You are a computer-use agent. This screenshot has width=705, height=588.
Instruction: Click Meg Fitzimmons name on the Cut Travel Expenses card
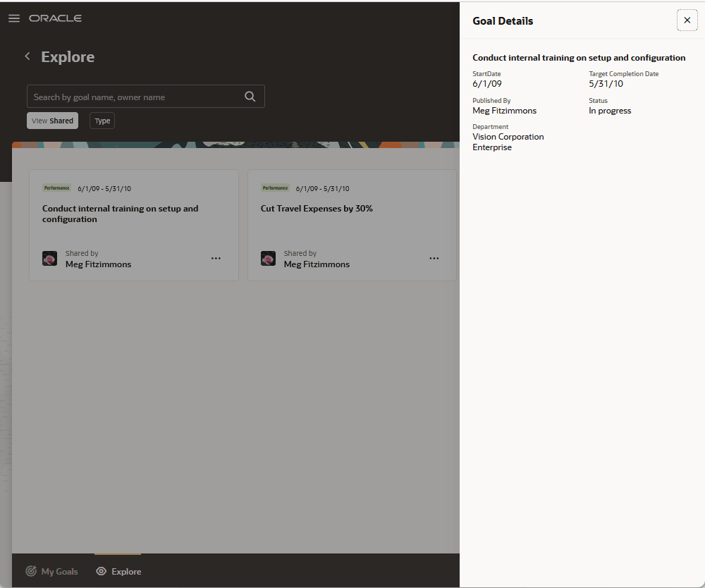point(317,264)
